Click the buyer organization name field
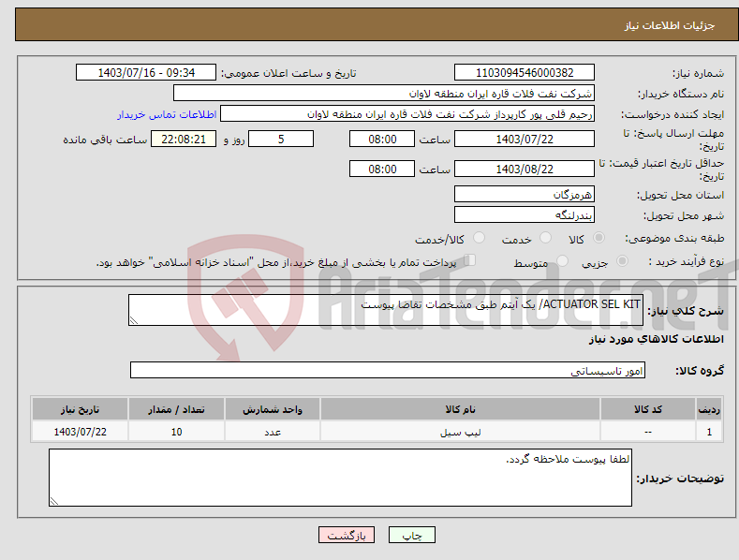Screen dimensions: 739x560 384,94
